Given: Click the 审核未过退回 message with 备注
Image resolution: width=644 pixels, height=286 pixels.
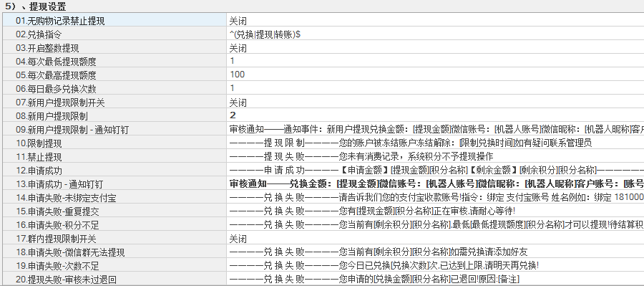Looking at the screenshot, I should (x=374, y=279).
